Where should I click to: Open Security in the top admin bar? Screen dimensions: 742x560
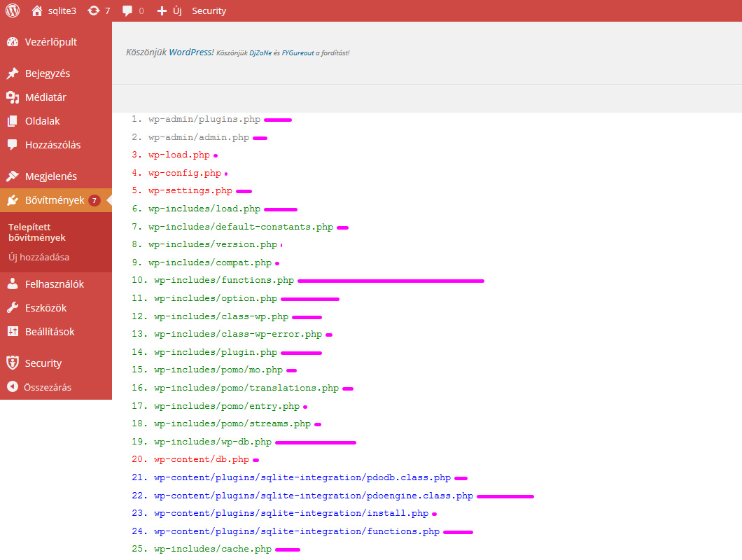tap(209, 11)
